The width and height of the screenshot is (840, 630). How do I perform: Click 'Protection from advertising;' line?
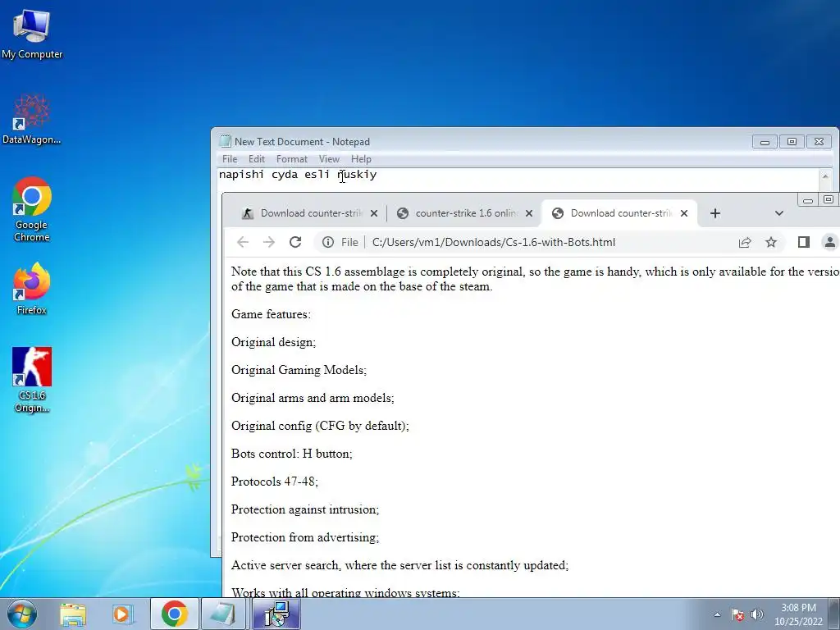[x=305, y=537]
